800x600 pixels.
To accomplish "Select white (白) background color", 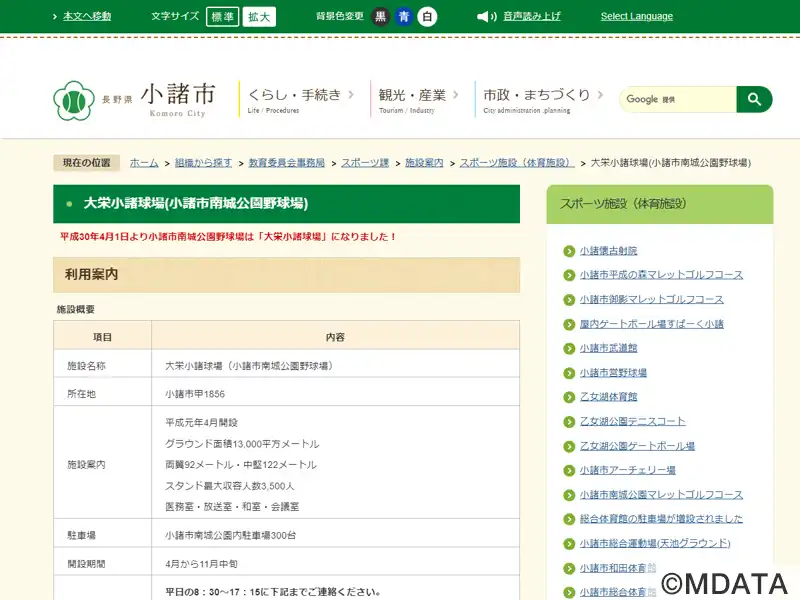I will 427,16.
